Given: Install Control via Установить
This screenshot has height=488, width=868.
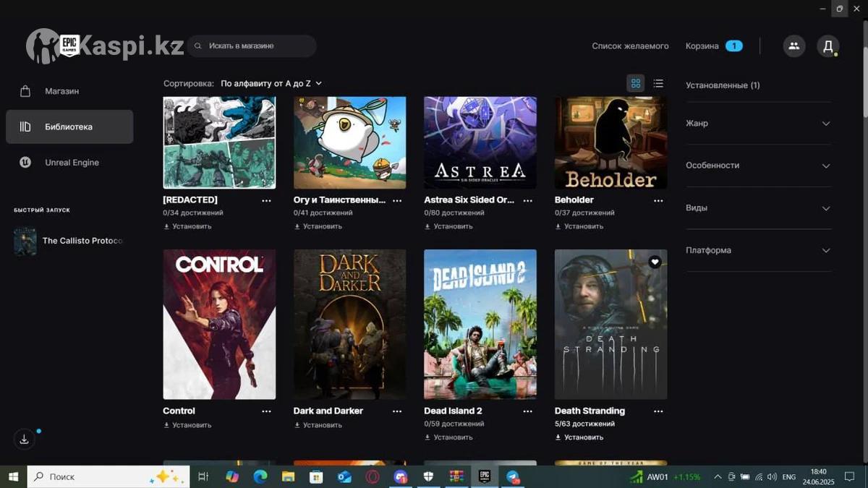Looking at the screenshot, I should pos(187,425).
